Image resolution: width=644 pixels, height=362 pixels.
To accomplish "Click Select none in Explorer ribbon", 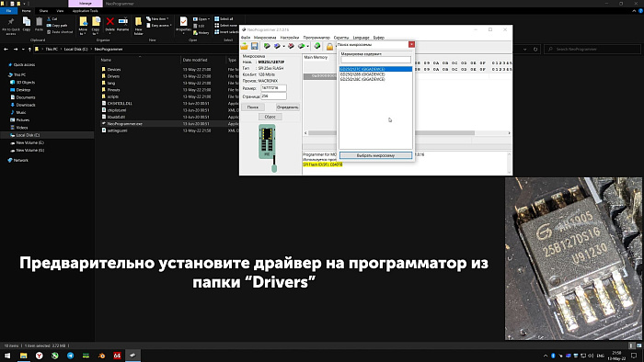I will 226,26.
